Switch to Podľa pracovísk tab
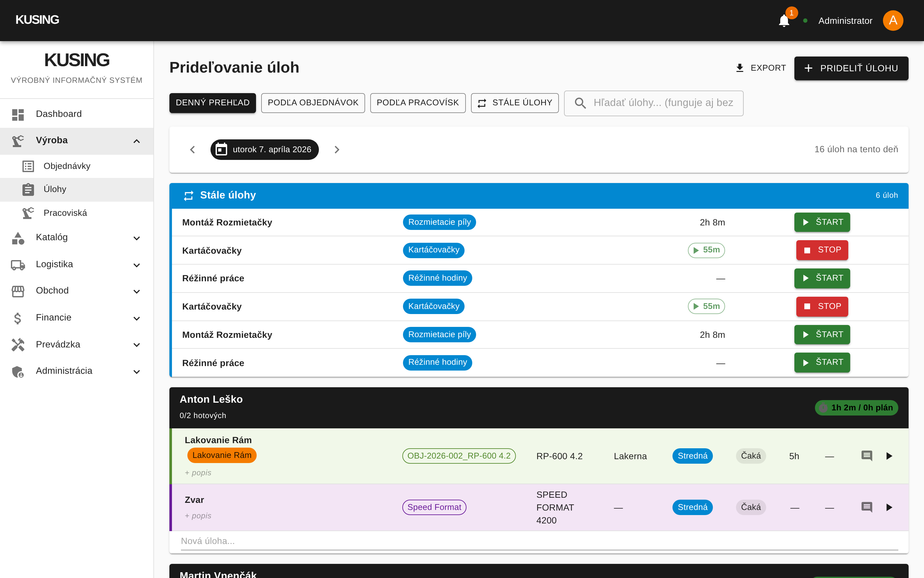 coord(418,103)
